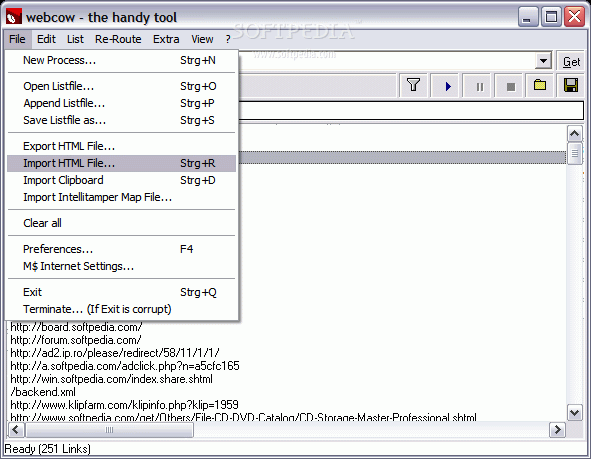Image resolution: width=591 pixels, height=459 pixels.
Task: Choose New Process... from the File menu
Action: [121, 60]
